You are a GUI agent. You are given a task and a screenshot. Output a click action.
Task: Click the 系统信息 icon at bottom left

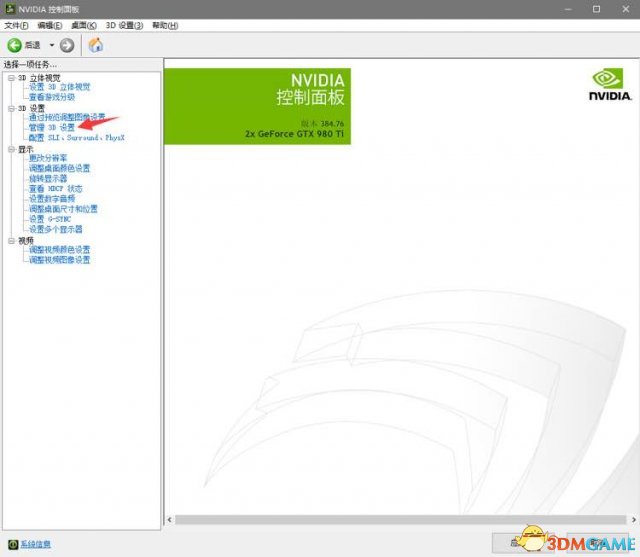point(13,544)
